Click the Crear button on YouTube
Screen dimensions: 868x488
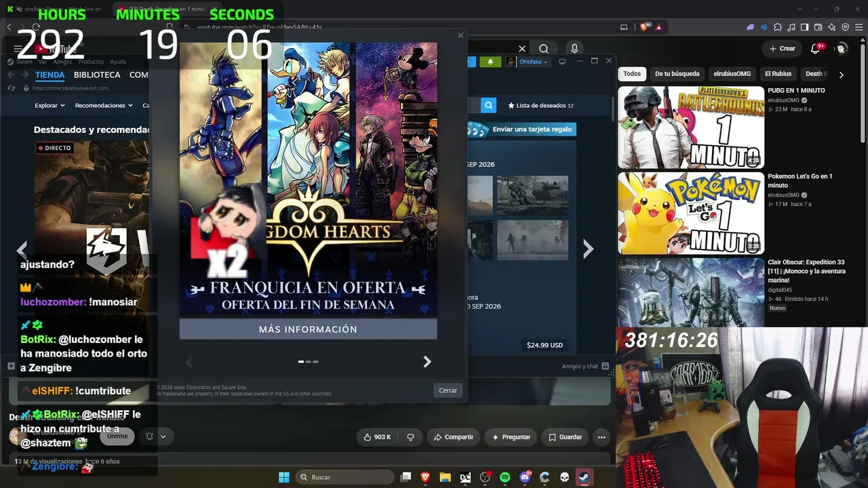pyautogui.click(x=782, y=49)
